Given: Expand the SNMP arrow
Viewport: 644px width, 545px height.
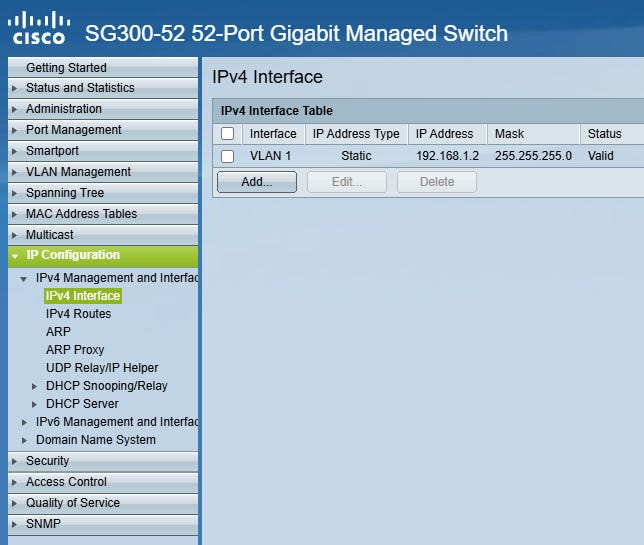Looking at the screenshot, I should (14, 524).
